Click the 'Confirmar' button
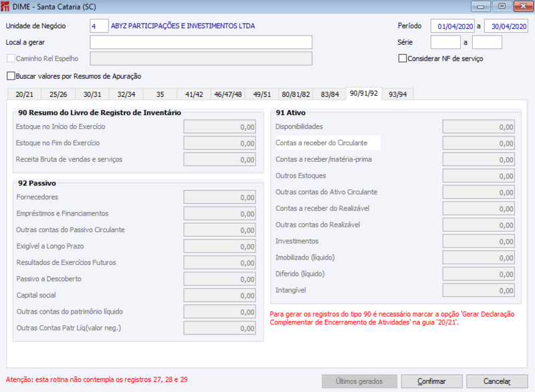The width and height of the screenshot is (535, 392). 431,381
